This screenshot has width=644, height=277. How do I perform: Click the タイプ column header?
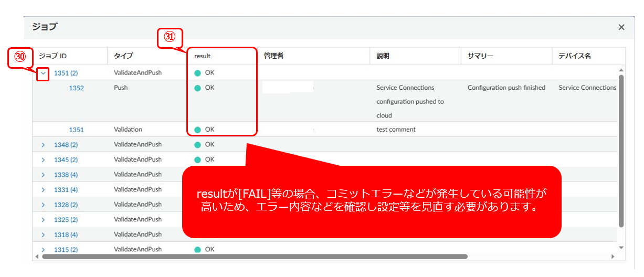pyautogui.click(x=123, y=56)
